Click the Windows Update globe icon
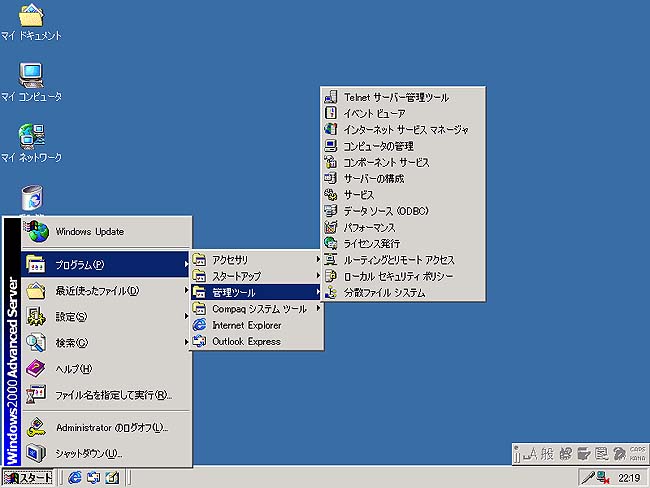Screen dimensions: 650x488 click(x=37, y=232)
